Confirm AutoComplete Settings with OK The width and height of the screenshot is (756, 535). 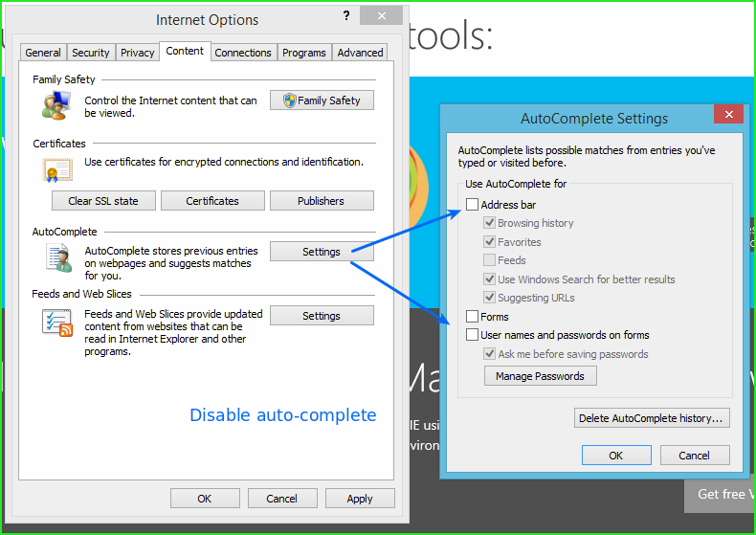616,455
